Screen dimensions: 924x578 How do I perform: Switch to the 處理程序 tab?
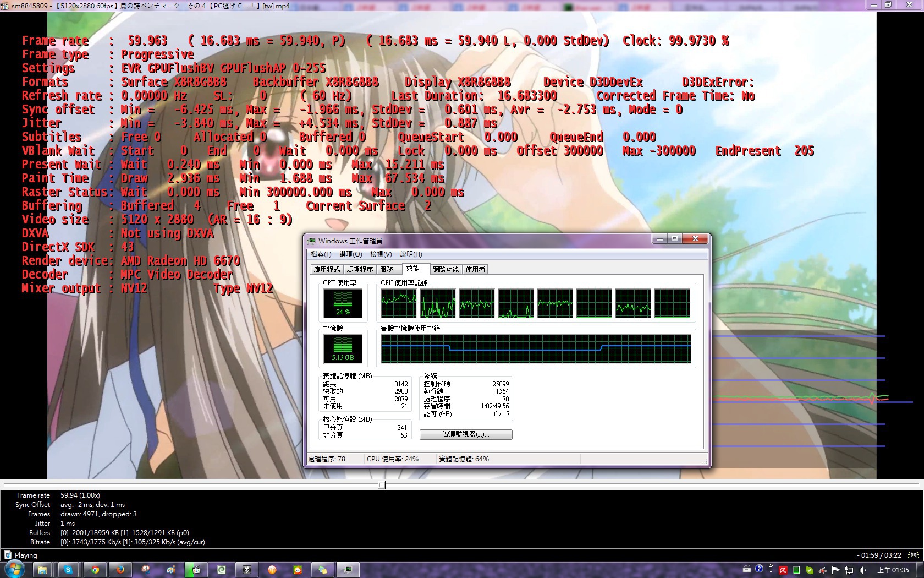coord(360,269)
